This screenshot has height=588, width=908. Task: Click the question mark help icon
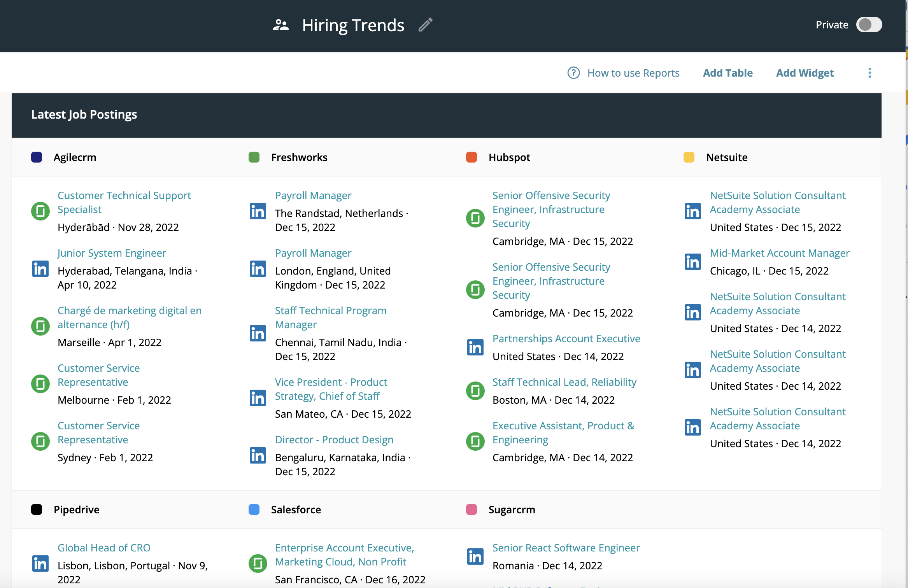pos(573,73)
